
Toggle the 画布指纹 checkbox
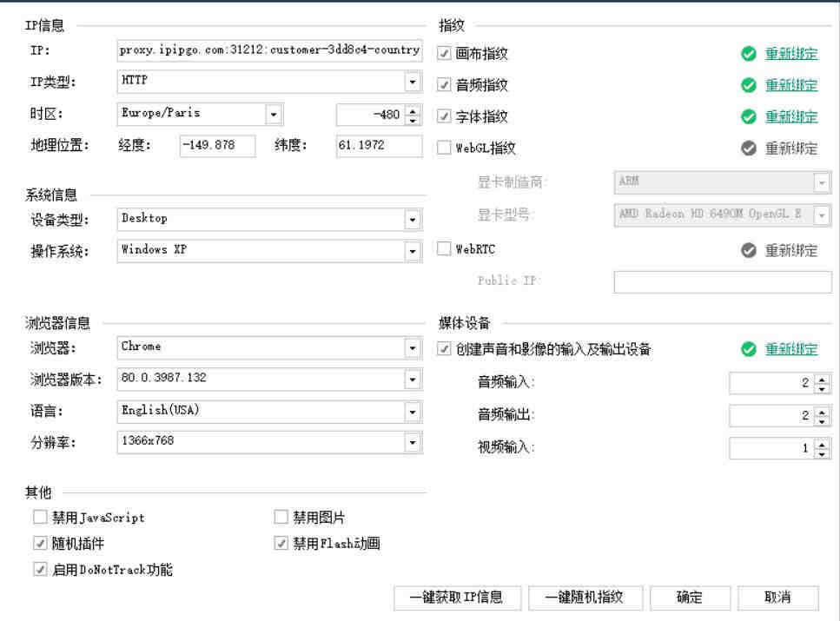444,53
